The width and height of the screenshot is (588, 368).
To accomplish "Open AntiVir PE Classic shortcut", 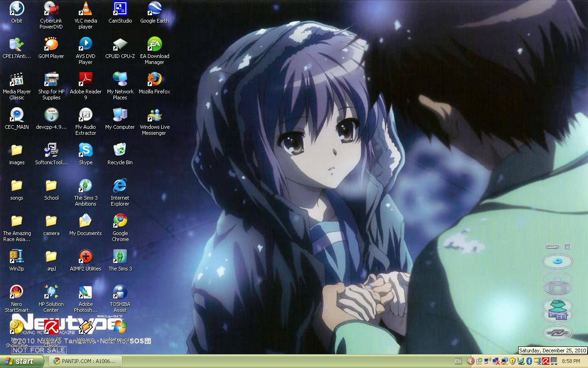I will pyautogui.click(x=51, y=334).
